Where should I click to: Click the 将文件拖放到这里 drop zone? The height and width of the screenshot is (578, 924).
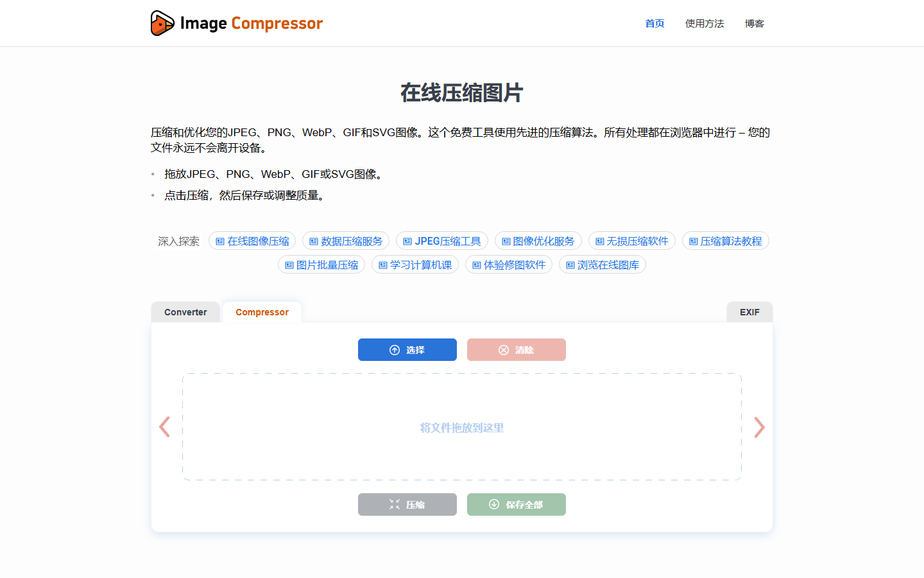(462, 427)
